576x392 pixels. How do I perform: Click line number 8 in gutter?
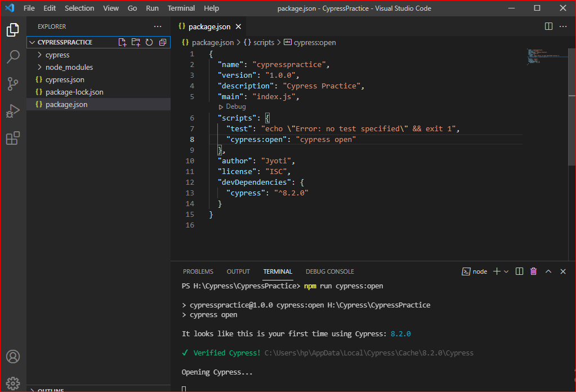coord(192,140)
